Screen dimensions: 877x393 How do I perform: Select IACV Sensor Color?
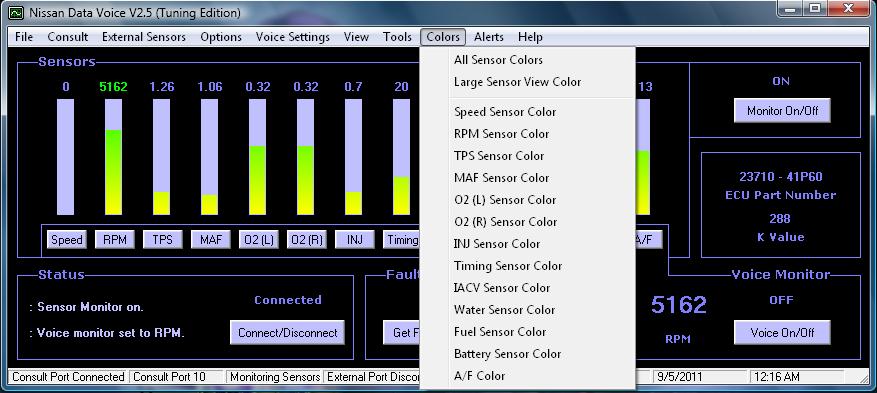(527, 288)
